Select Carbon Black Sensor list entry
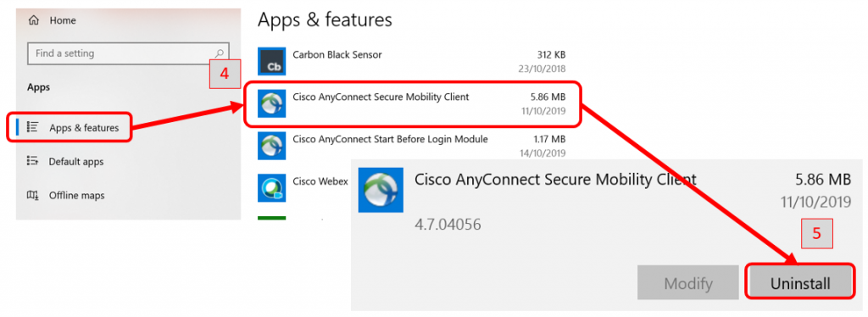 (x=412, y=61)
